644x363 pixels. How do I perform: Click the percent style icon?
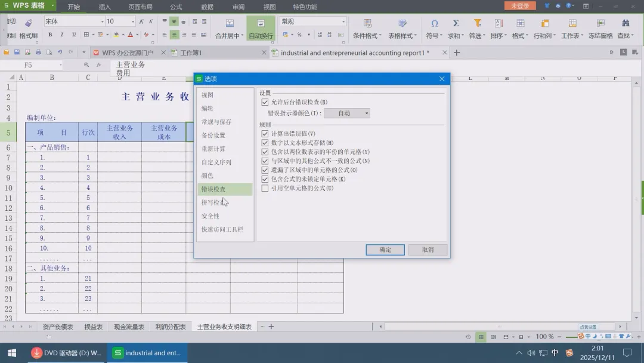point(299,35)
